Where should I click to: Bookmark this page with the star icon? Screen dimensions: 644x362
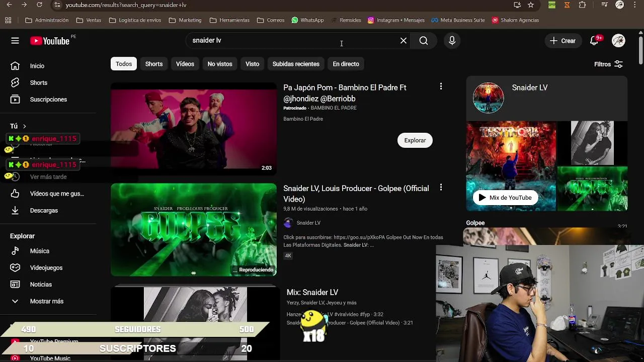[531, 5]
